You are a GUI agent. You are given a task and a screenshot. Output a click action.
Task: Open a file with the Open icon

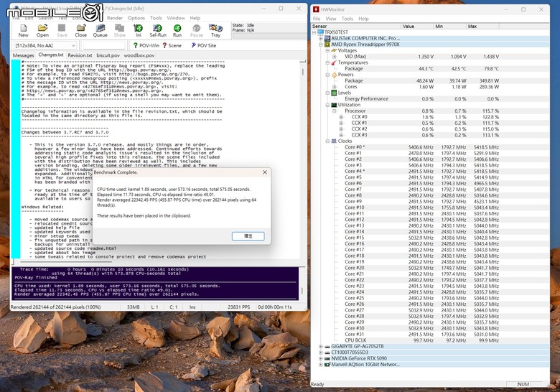42,31
